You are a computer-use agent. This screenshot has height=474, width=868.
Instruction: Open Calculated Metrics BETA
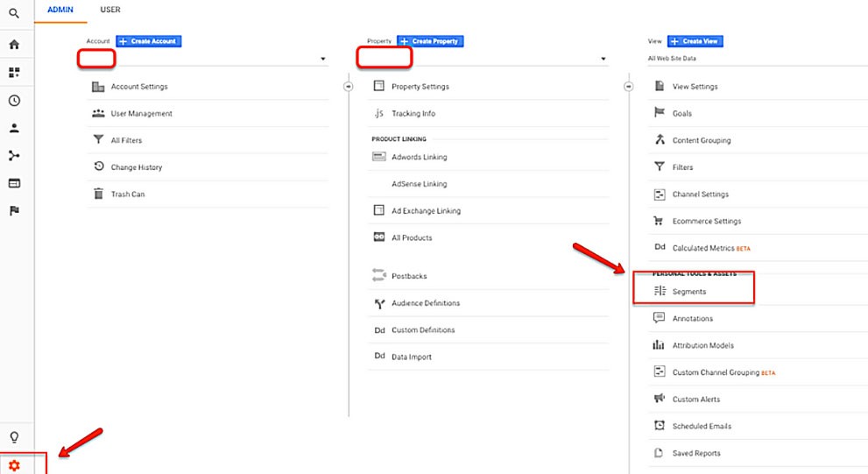711,248
